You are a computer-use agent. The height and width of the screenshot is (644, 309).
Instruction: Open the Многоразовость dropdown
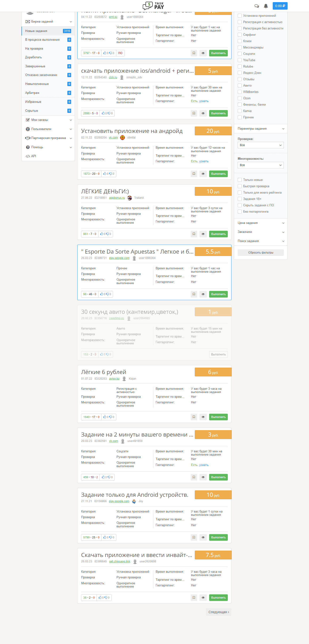click(x=261, y=165)
